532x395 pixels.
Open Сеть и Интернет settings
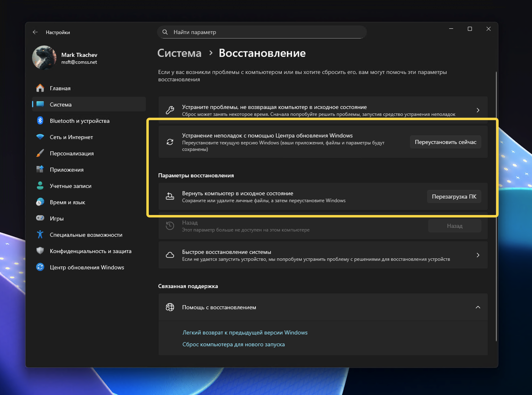pos(89,137)
